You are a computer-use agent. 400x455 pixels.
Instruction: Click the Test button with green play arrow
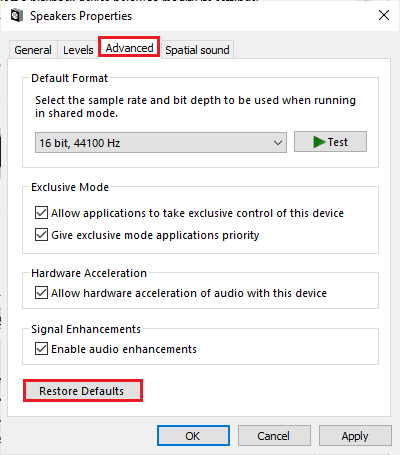pyautogui.click(x=330, y=142)
